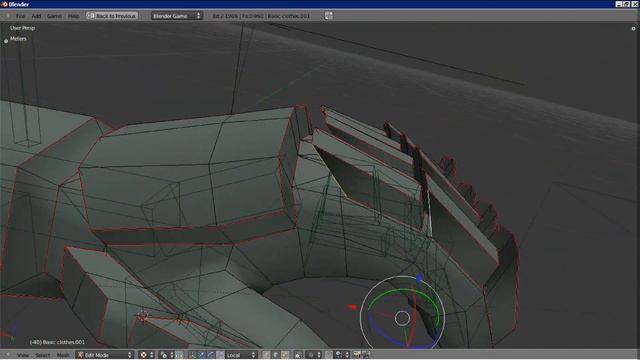Open the Select menu in the 3D view header
Image resolution: width=640 pixels, height=360 pixels.
(43, 355)
